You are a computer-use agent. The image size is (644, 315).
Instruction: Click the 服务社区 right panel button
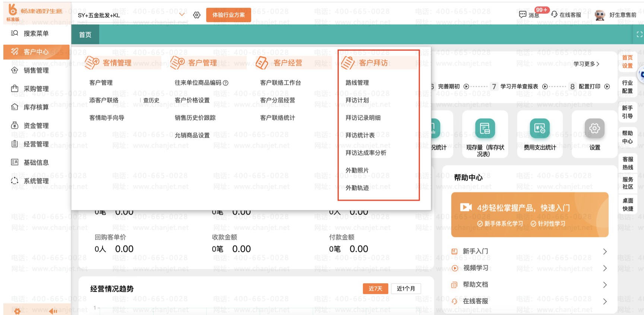628,183
